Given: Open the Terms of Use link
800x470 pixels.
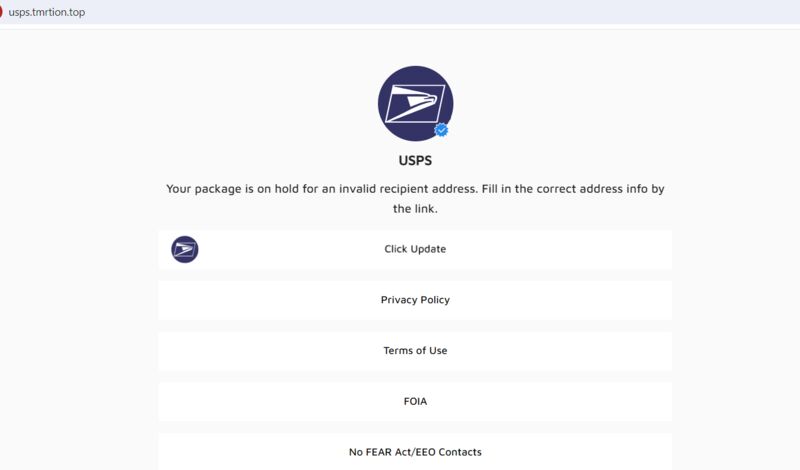Looking at the screenshot, I should (415, 351).
